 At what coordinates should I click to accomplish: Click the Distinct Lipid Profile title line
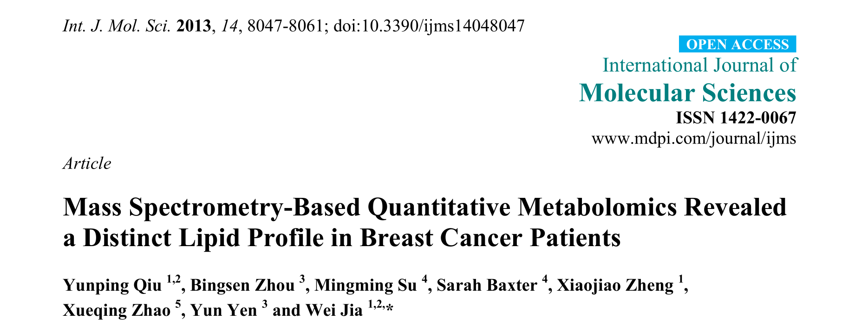pyautogui.click(x=342, y=238)
